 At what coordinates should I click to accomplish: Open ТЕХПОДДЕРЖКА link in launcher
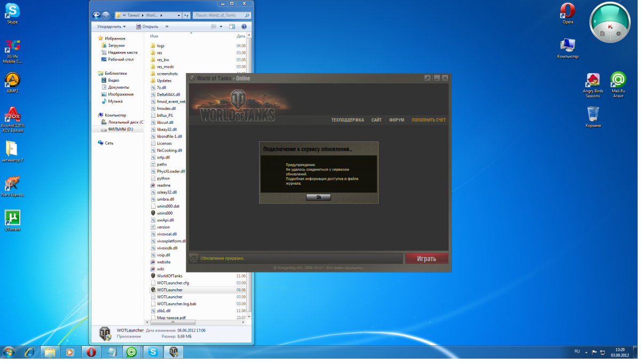(347, 120)
